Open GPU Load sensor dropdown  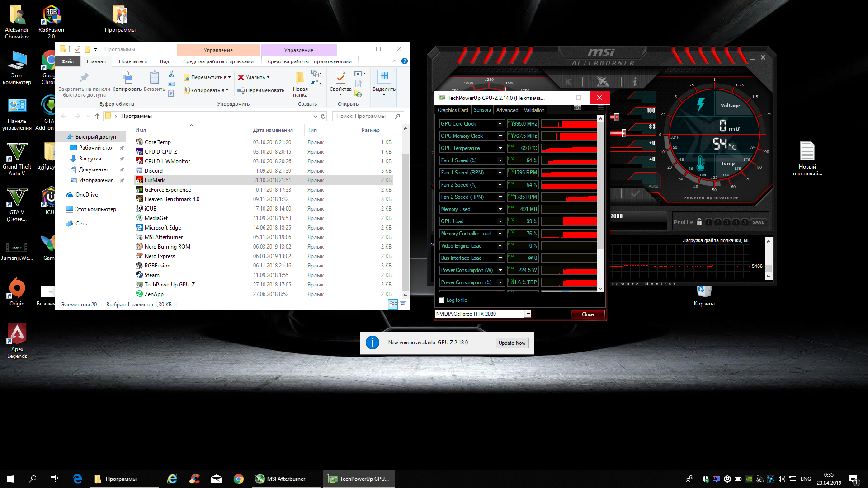click(500, 221)
